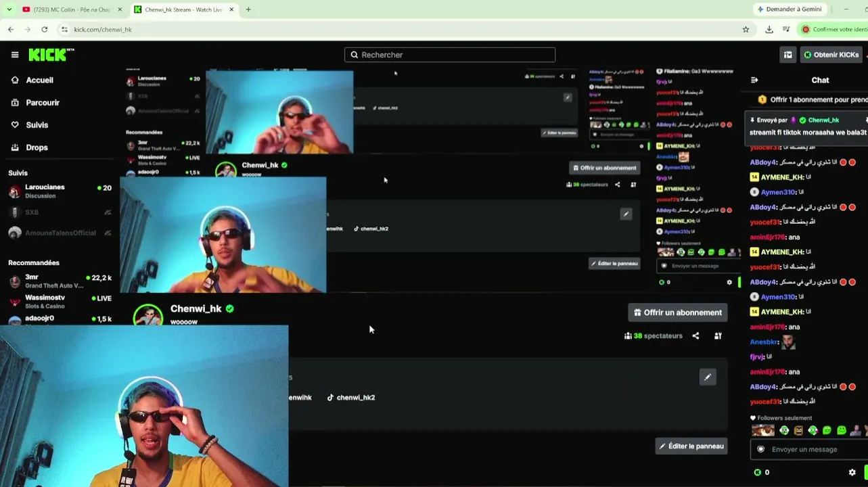
Task: Click Chenwi_hk in the pinned chat message
Action: pyautogui.click(x=823, y=120)
